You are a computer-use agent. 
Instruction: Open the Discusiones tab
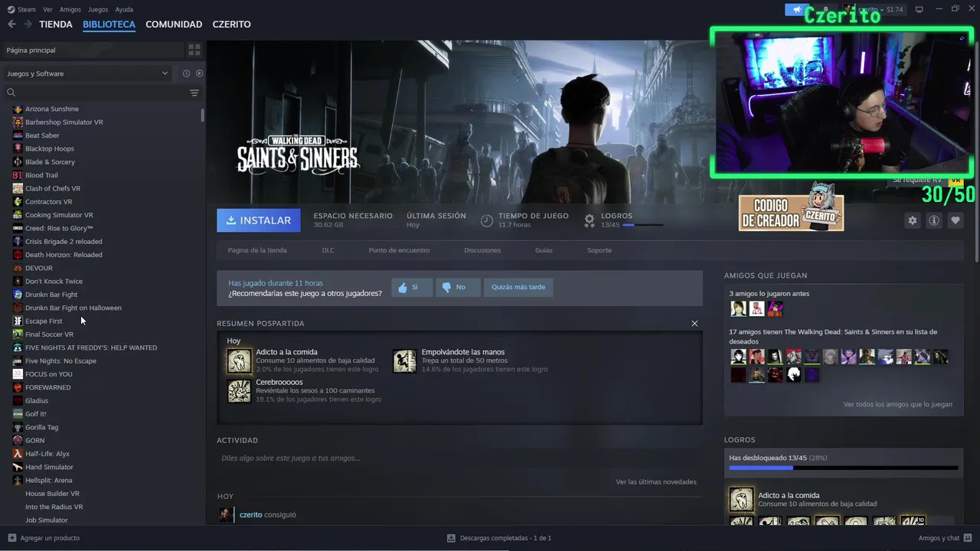(482, 250)
